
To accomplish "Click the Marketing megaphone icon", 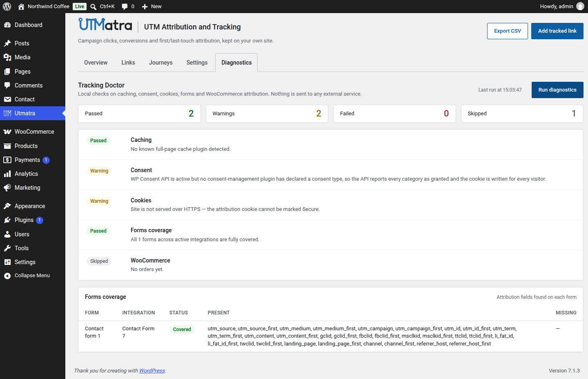I will (x=7, y=188).
